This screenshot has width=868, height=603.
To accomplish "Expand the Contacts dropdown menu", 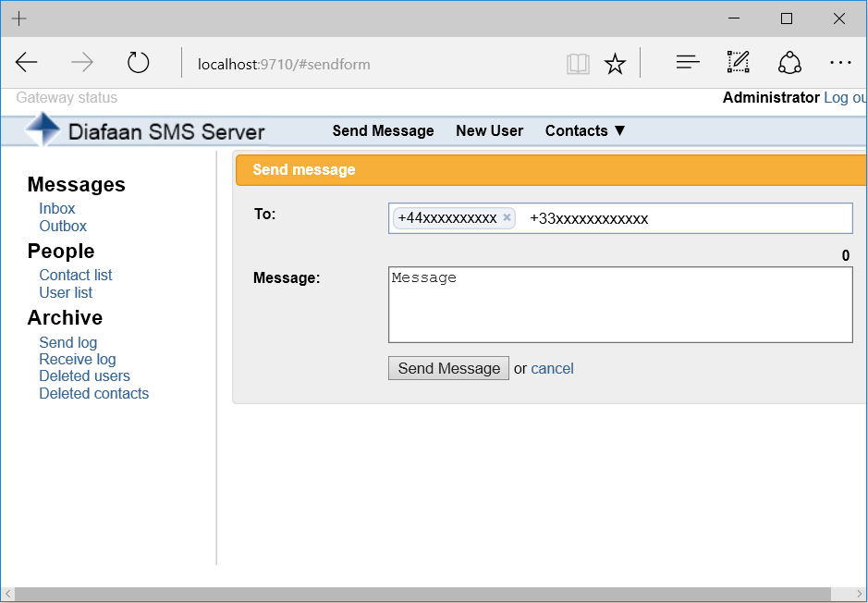I will point(584,130).
